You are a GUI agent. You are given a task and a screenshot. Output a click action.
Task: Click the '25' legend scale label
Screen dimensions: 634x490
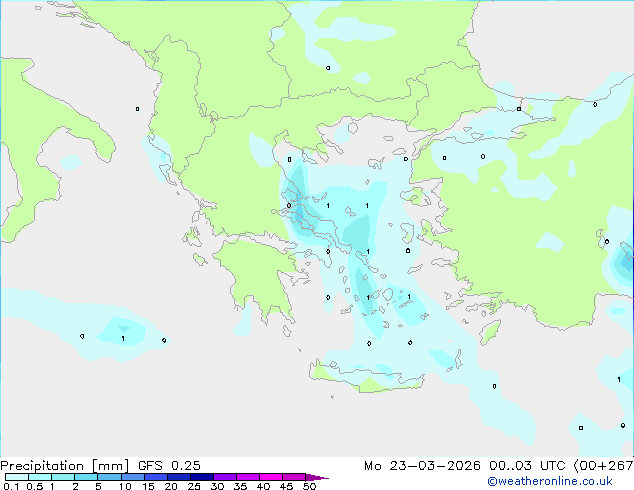(194, 486)
